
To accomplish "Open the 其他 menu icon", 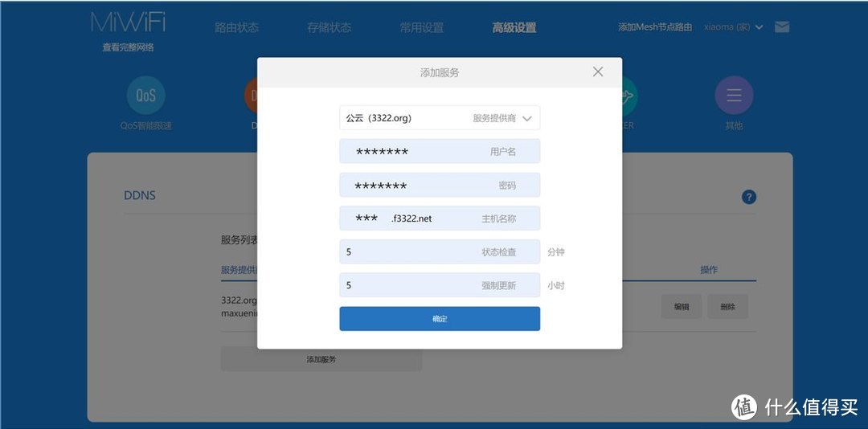I will click(x=734, y=96).
